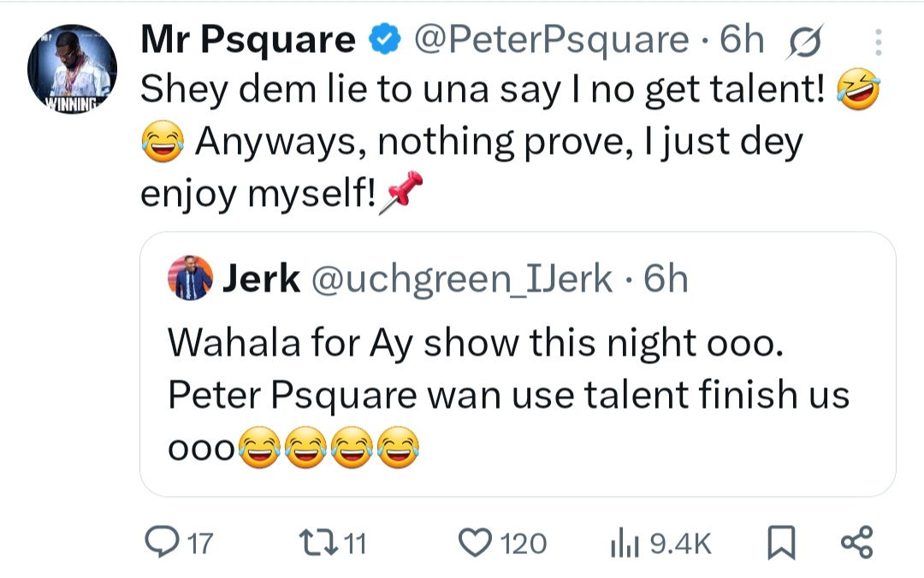Open the @uchgreen_IJerk handle
The height and width of the screenshot is (578, 924).
(x=460, y=278)
